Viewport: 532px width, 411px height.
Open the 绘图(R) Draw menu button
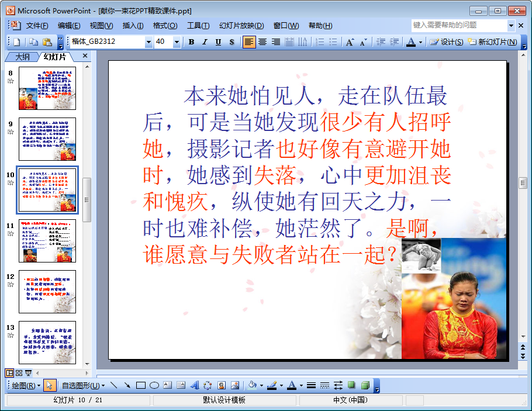click(x=26, y=385)
